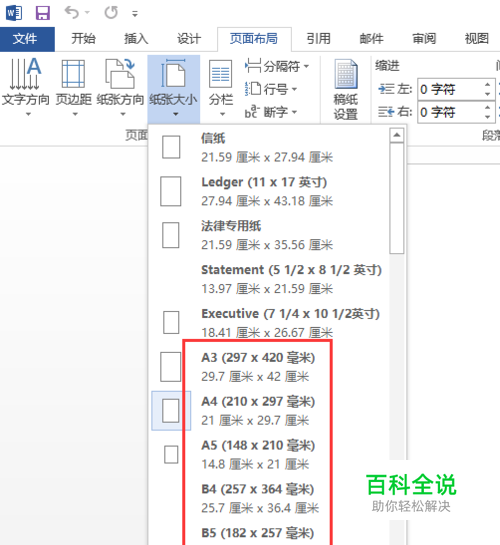Open the 分栏 columns tool

pos(221,88)
